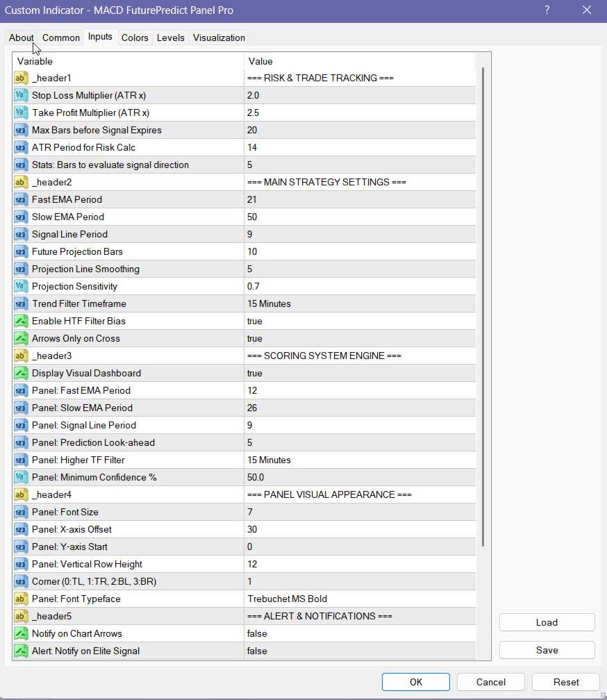Open the Panel: Higher TF Filter 15 Minutes dropdown
The height and width of the screenshot is (700, 607).
[x=360, y=460]
